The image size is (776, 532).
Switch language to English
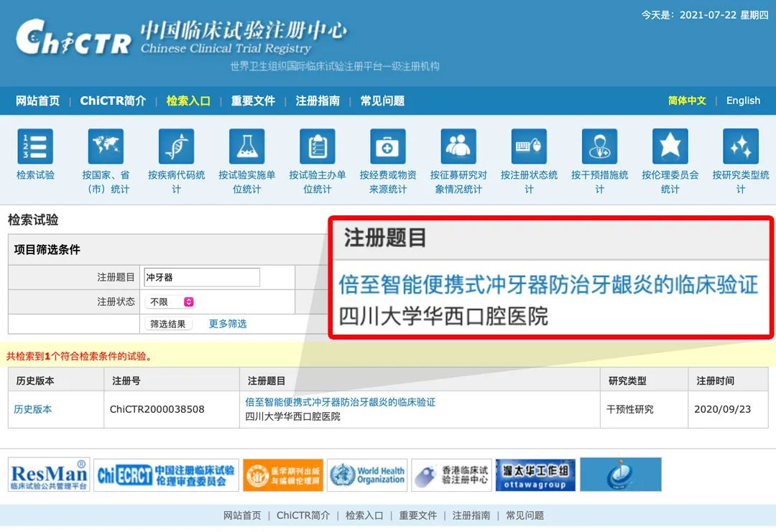click(743, 101)
